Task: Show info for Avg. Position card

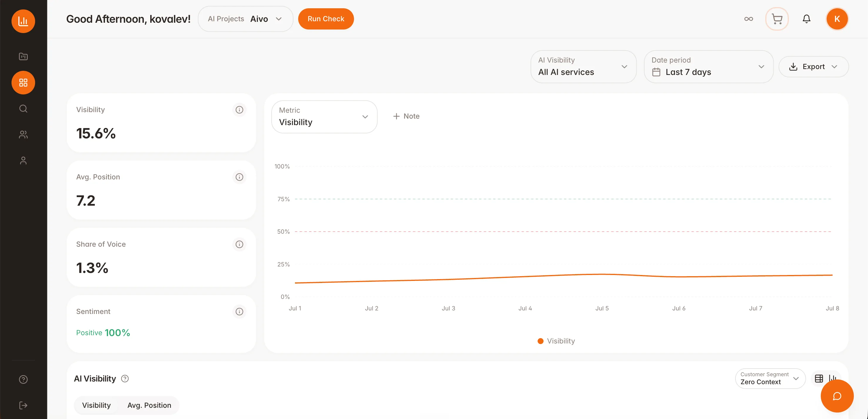Action: [239, 177]
